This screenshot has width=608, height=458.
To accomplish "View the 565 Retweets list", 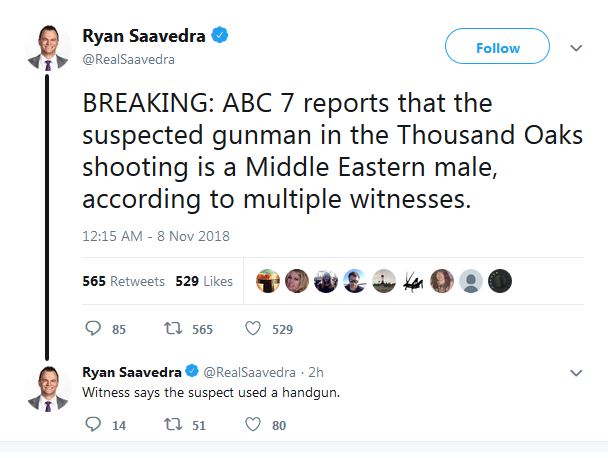I will [123, 281].
